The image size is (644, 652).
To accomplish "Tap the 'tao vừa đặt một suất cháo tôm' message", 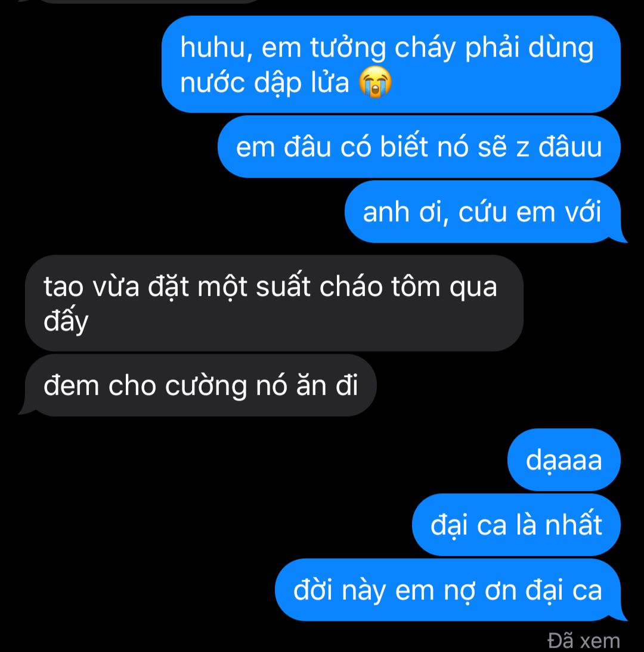I will pyautogui.click(x=274, y=303).
